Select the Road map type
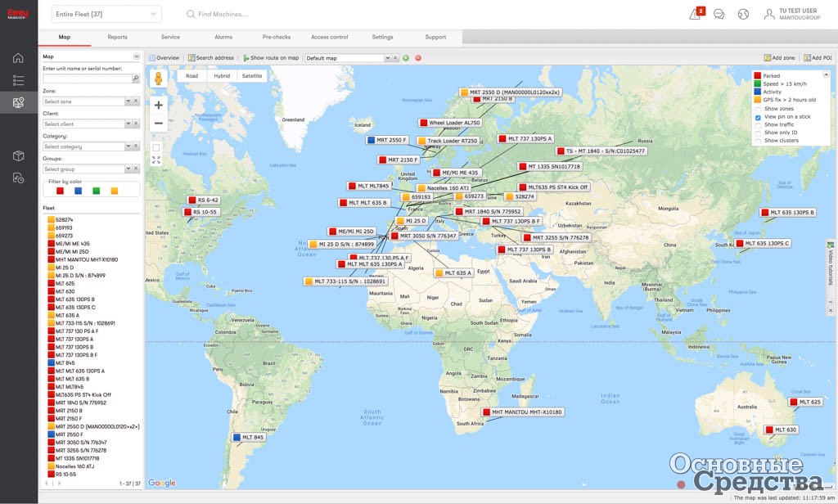The height and width of the screenshot is (504, 838). click(191, 76)
